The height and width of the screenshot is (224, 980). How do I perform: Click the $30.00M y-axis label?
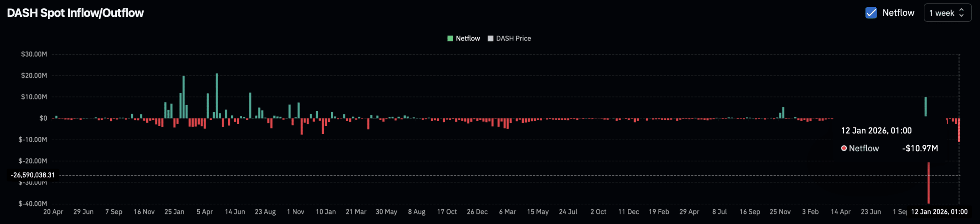click(x=34, y=54)
